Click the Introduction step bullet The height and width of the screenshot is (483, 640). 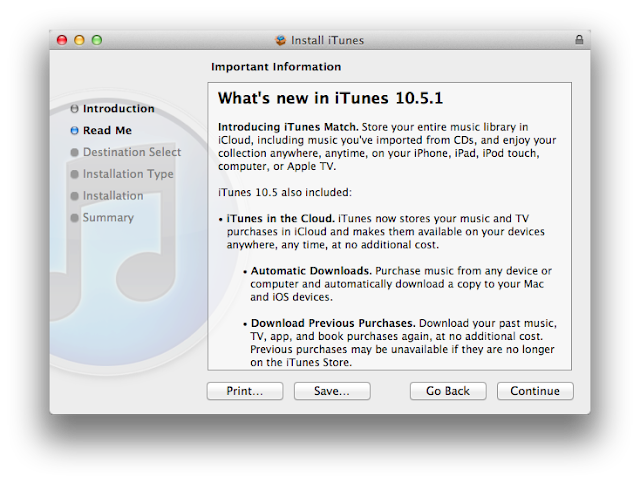pos(74,109)
